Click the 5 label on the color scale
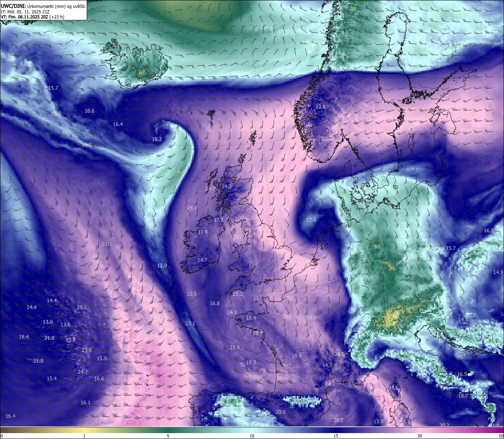This screenshot has height=439, width=504. [x=168, y=436]
